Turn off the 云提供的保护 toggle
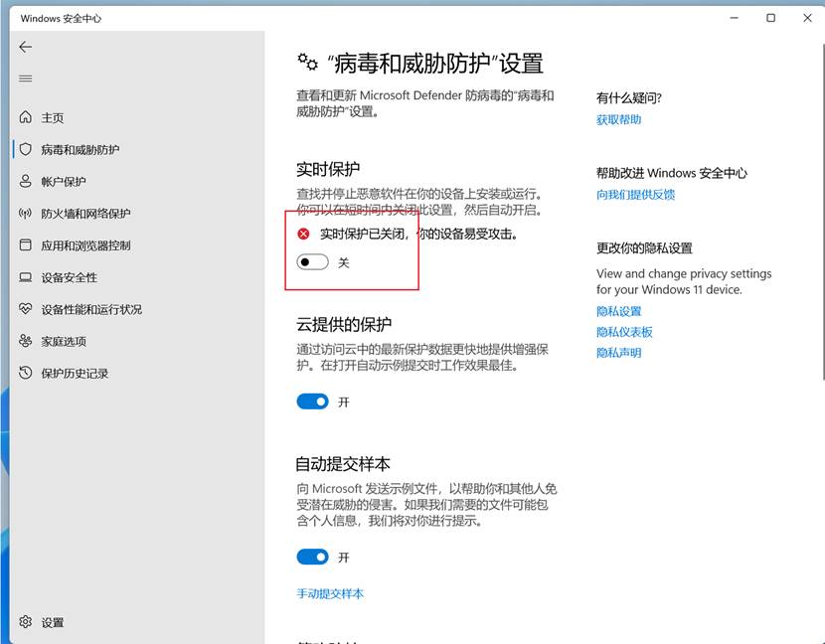Image resolution: width=825 pixels, height=644 pixels. click(312, 402)
